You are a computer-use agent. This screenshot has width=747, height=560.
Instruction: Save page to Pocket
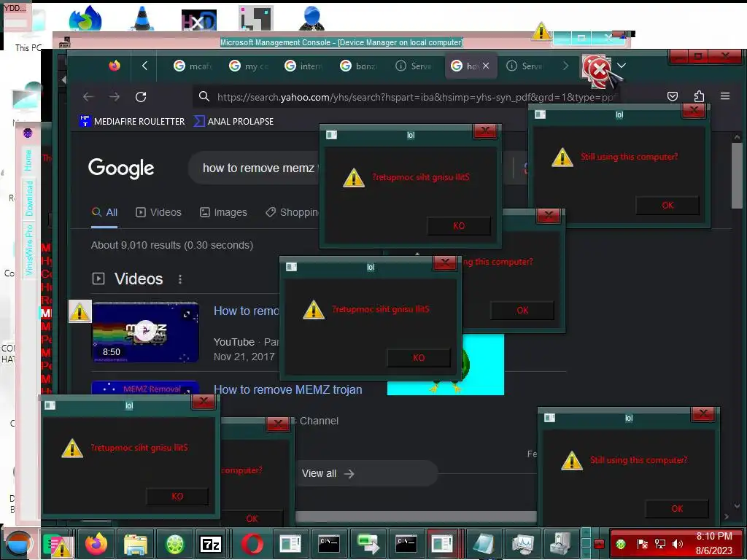672,96
